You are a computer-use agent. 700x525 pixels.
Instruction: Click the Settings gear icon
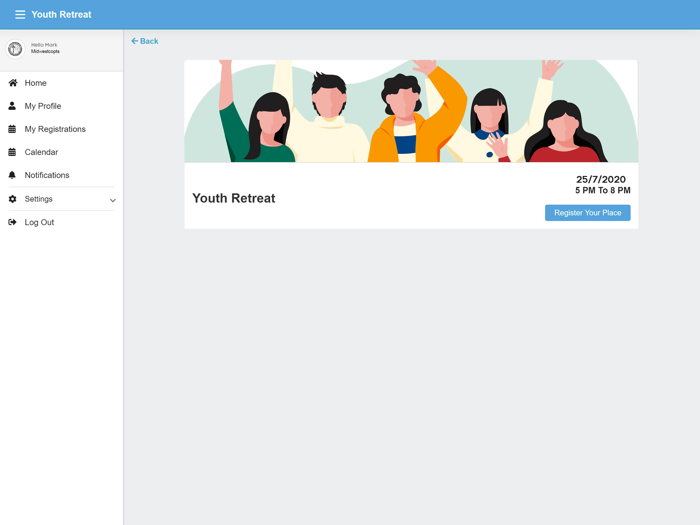pos(12,199)
